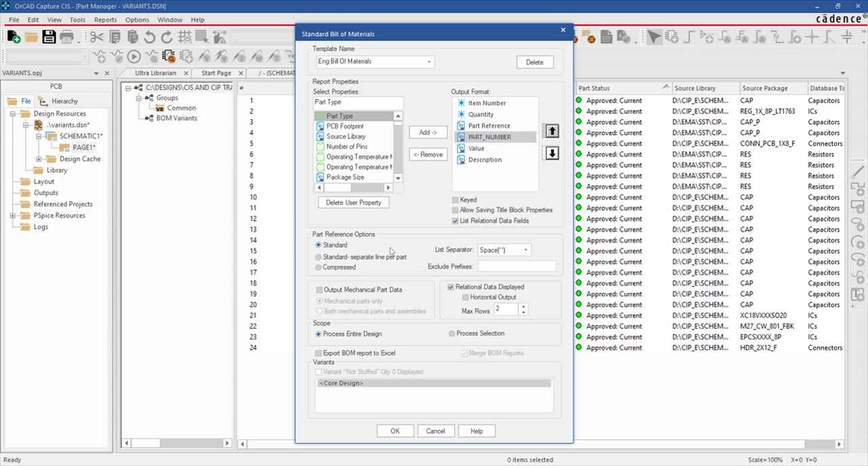868x466 pixels.
Task: Select the arrow Selection tool
Action: (x=653, y=37)
